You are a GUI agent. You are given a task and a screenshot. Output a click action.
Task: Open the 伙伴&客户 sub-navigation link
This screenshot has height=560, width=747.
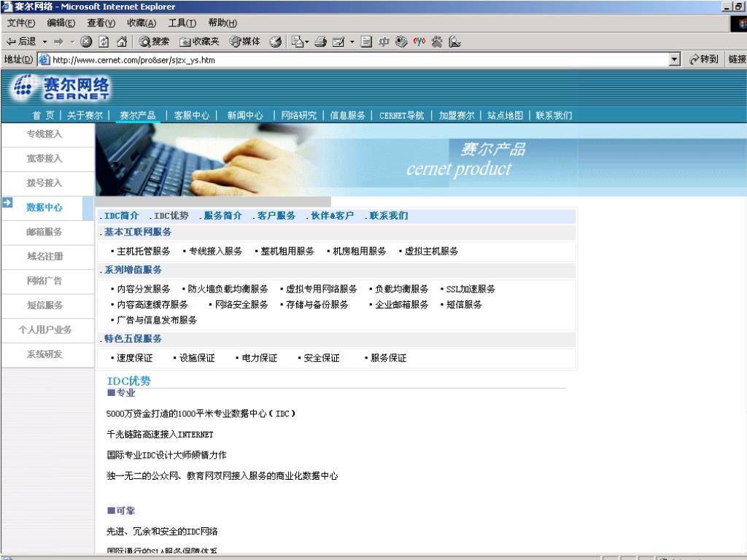click(332, 216)
